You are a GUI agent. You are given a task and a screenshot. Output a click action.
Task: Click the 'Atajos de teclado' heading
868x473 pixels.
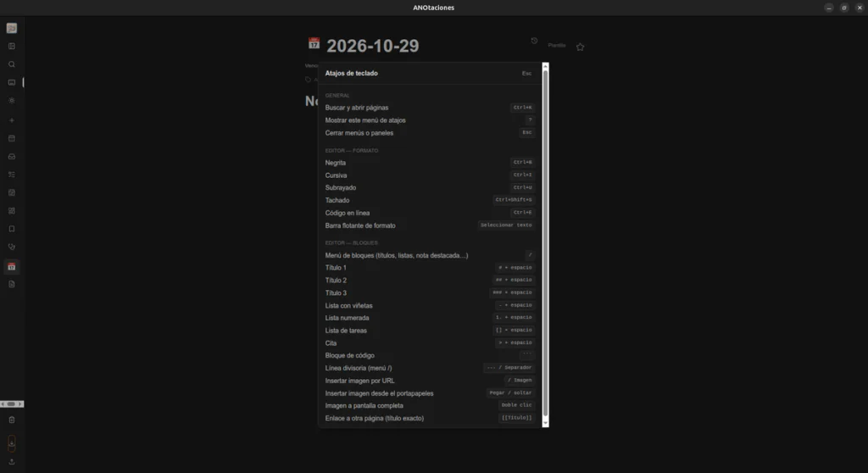pos(352,73)
